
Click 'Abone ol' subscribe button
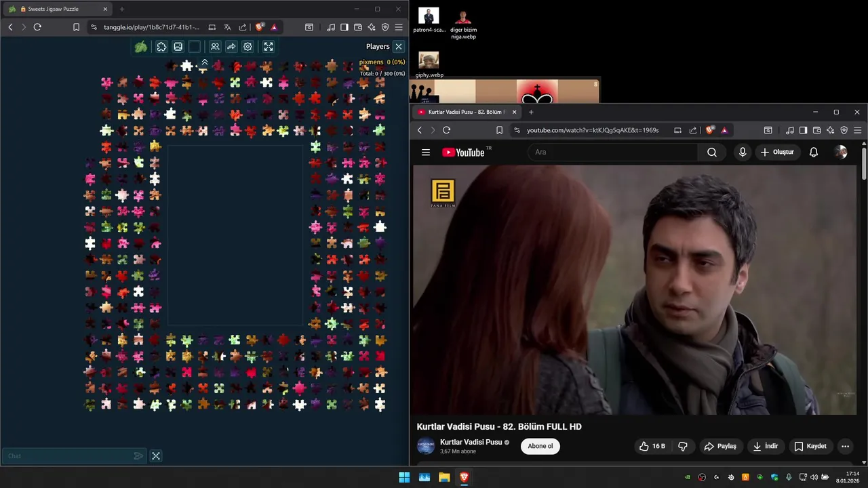[x=540, y=446]
